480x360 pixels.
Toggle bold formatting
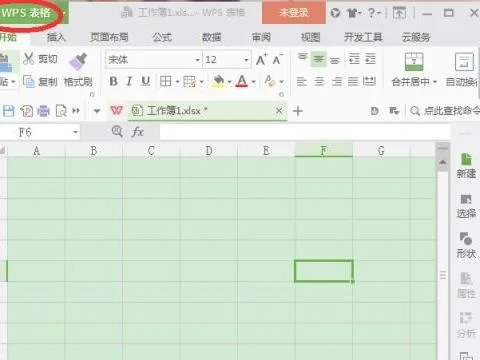coord(113,81)
